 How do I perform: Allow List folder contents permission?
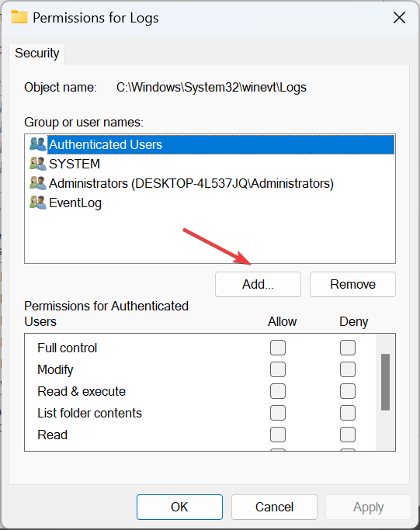pyautogui.click(x=278, y=413)
